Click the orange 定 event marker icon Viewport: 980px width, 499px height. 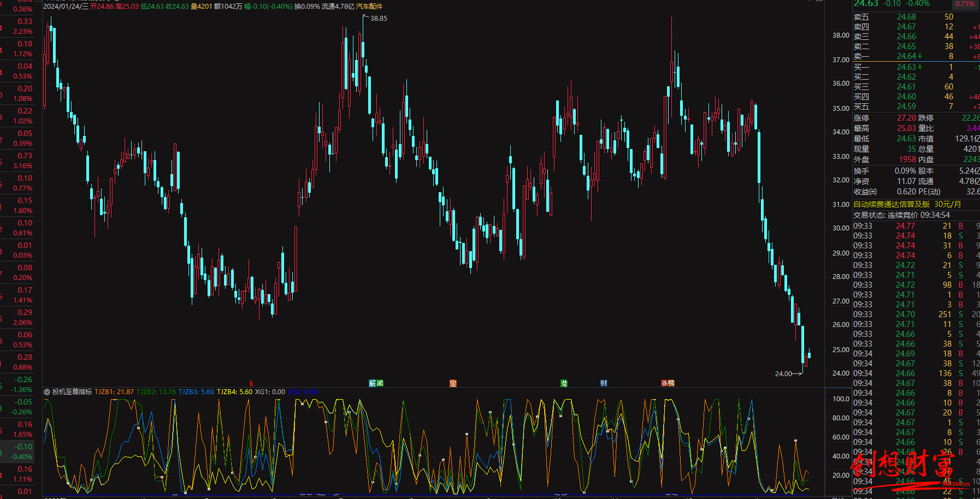click(453, 383)
